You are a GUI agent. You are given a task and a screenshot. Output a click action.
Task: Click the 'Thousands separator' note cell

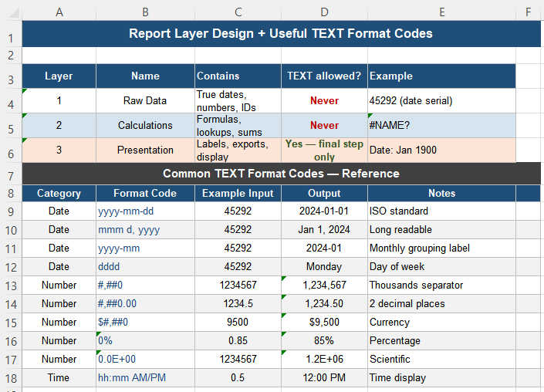[441, 286]
